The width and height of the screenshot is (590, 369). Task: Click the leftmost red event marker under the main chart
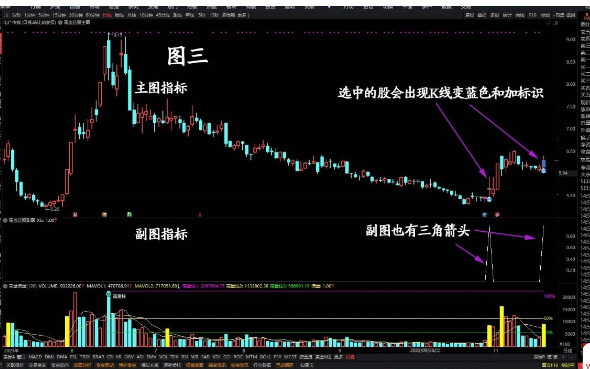coord(75,214)
